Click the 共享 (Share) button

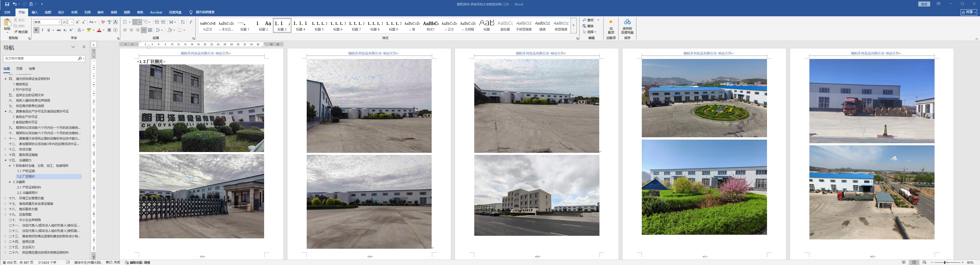pyautogui.click(x=969, y=12)
